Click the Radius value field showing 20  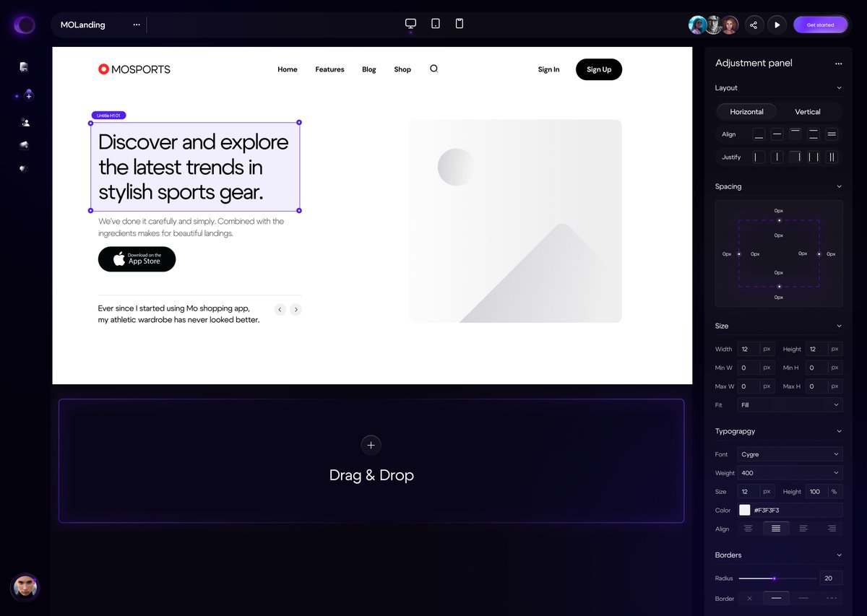(x=831, y=578)
